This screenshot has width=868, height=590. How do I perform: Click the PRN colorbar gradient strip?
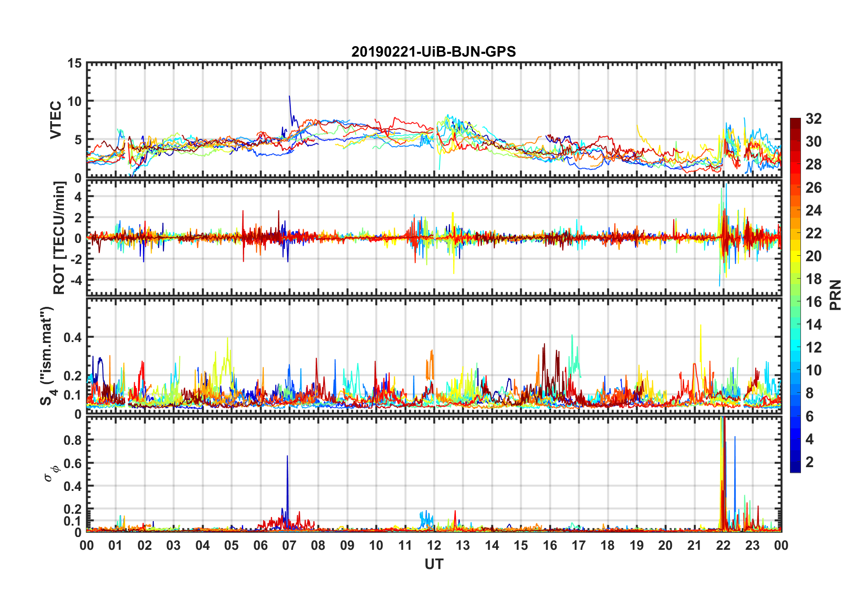click(x=795, y=295)
